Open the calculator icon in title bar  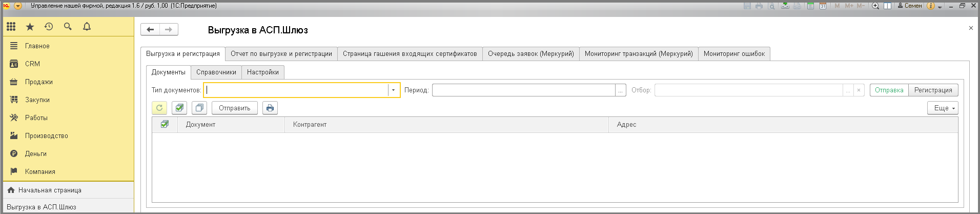[x=810, y=6]
